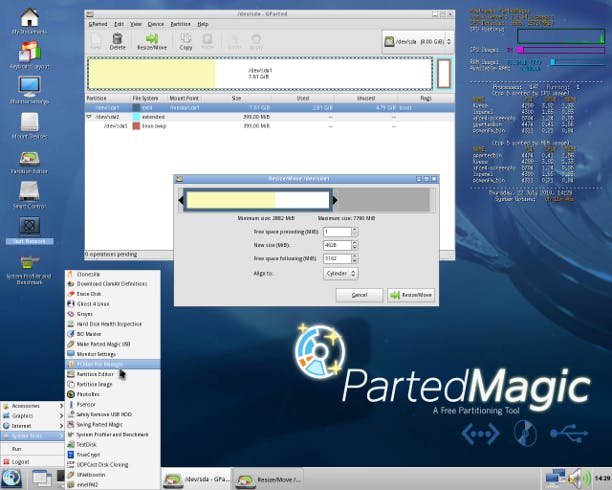Expand the Internet submenu
The image size is (612, 490).
coord(32,426)
